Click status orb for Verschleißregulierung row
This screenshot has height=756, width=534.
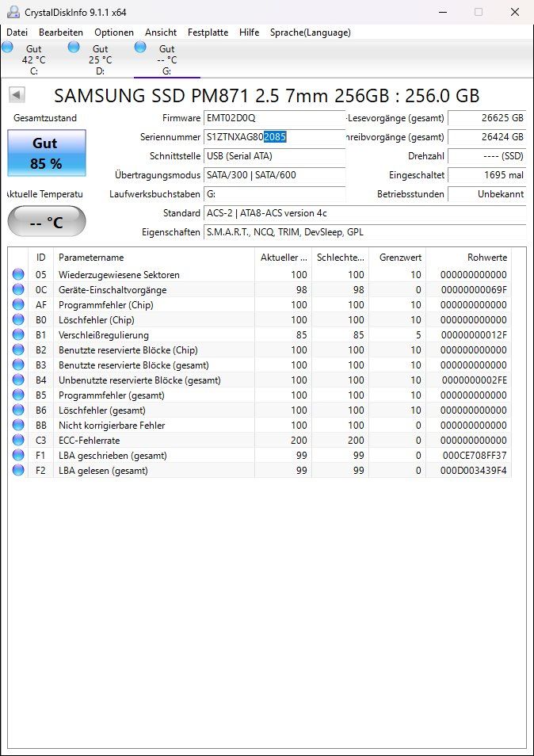(18, 334)
